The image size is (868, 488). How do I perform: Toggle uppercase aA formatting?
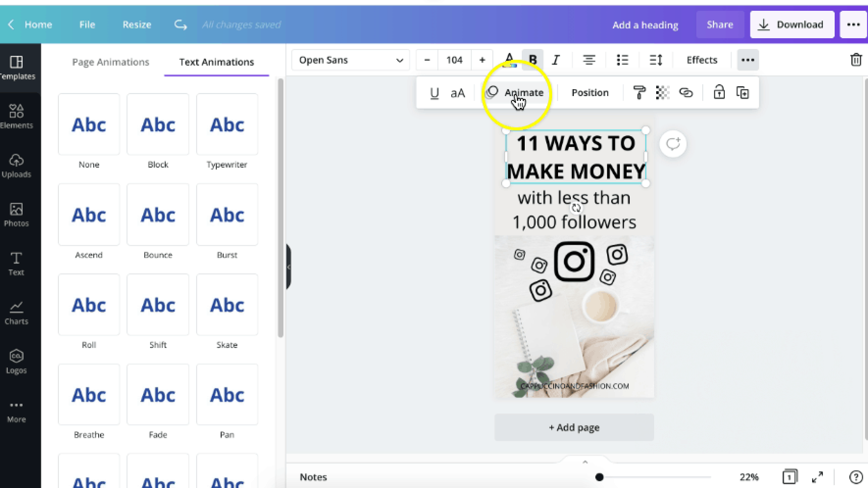(x=458, y=93)
